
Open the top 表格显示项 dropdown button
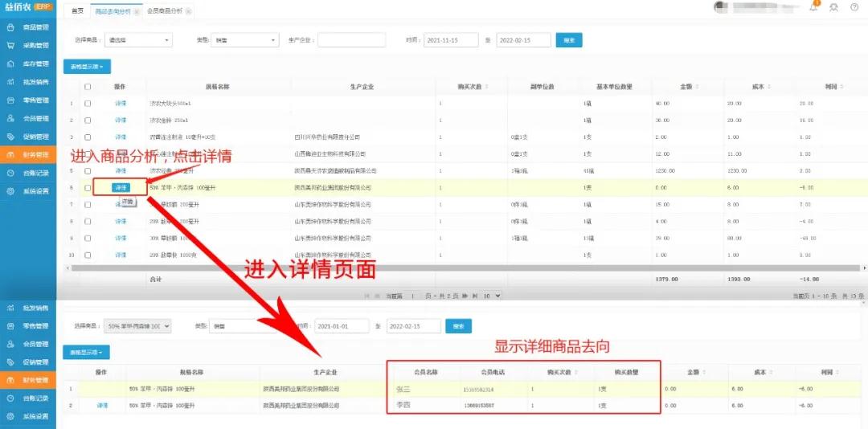click(87, 67)
